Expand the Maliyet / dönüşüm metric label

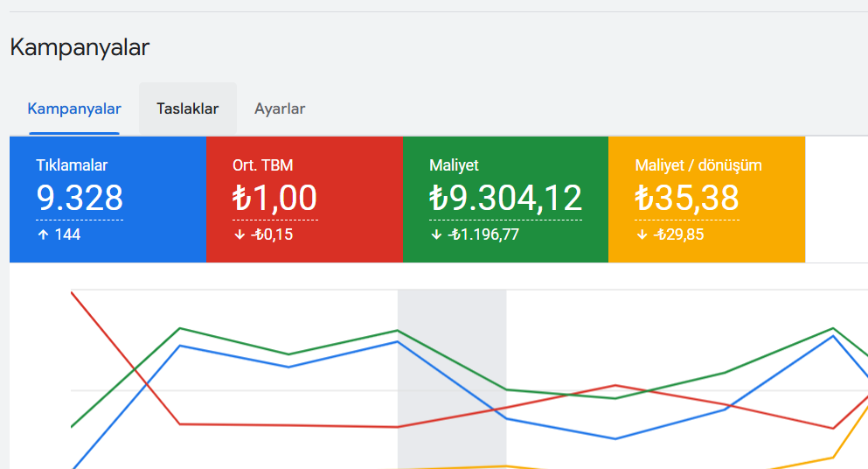[698, 164]
